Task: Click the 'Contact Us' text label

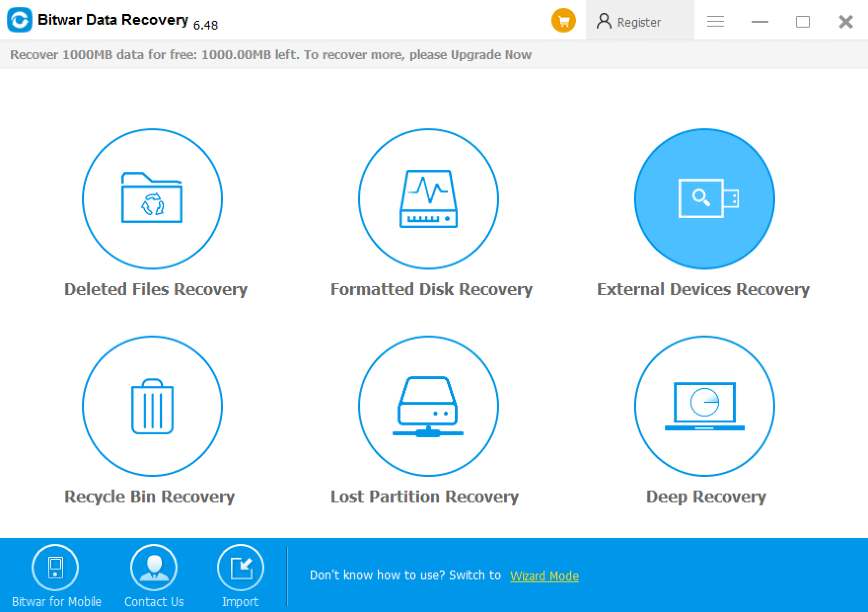Action: [x=154, y=602]
